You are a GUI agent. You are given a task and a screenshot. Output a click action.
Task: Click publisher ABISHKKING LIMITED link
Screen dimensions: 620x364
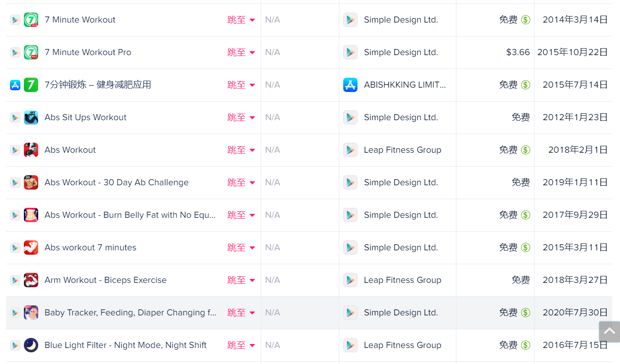click(404, 85)
